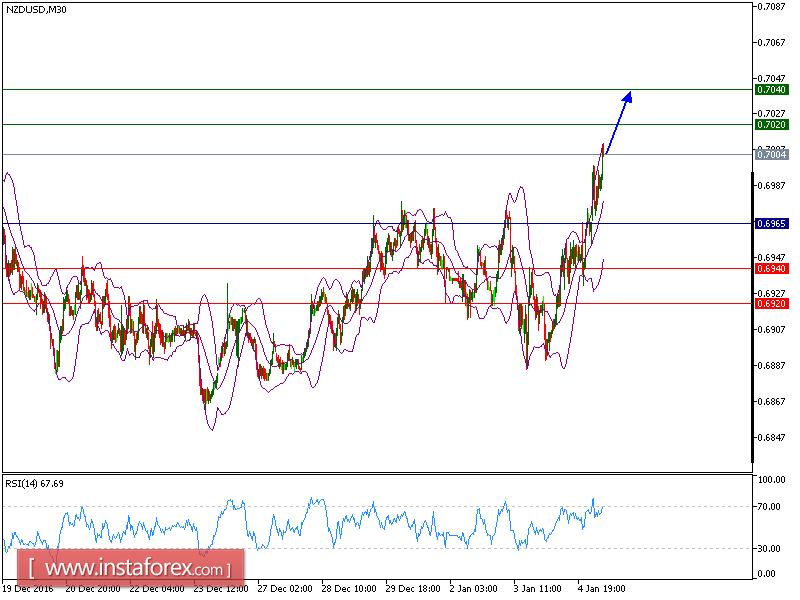Select the green 0.7020 price level label

tap(771, 123)
